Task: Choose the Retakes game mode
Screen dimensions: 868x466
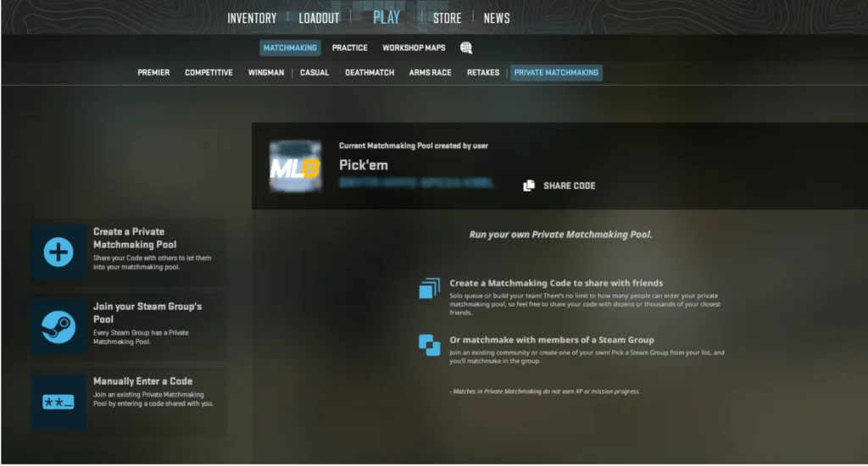Action: click(483, 73)
